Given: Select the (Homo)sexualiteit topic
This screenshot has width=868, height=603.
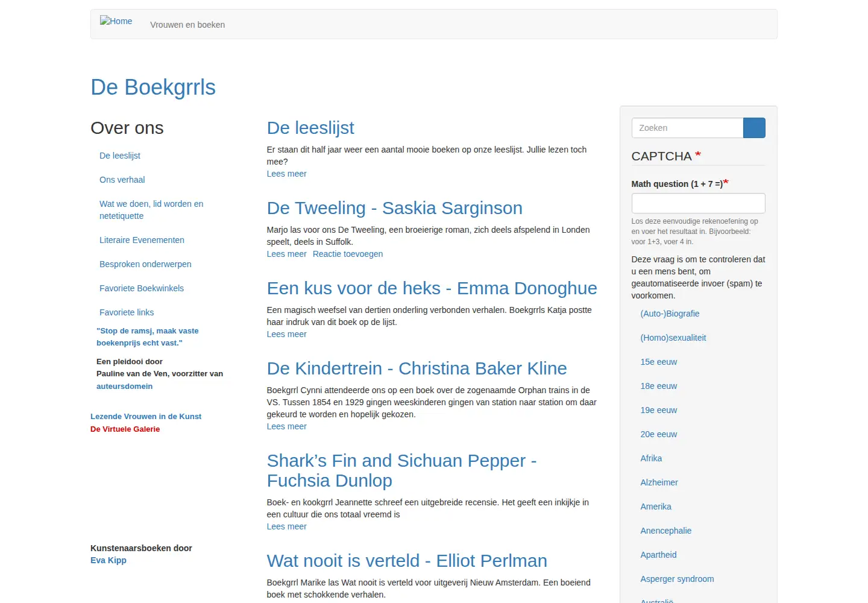Looking at the screenshot, I should point(673,338).
